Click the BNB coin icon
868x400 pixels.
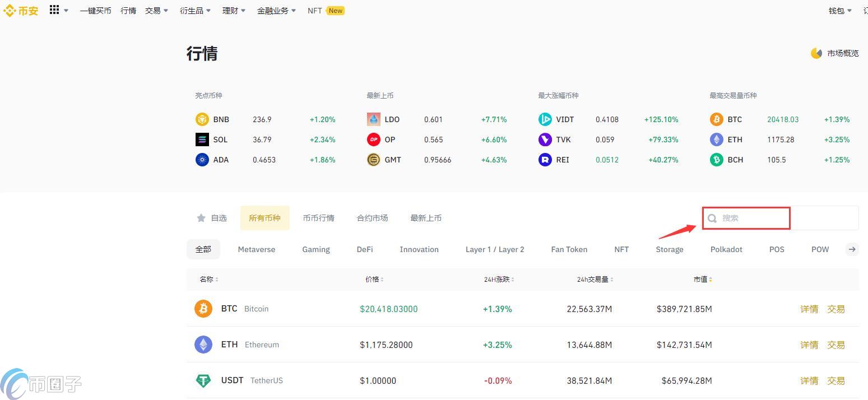click(x=202, y=119)
